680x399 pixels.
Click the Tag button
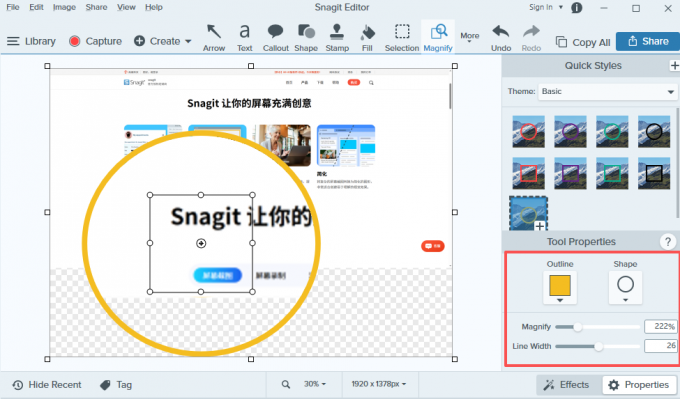[x=116, y=385]
